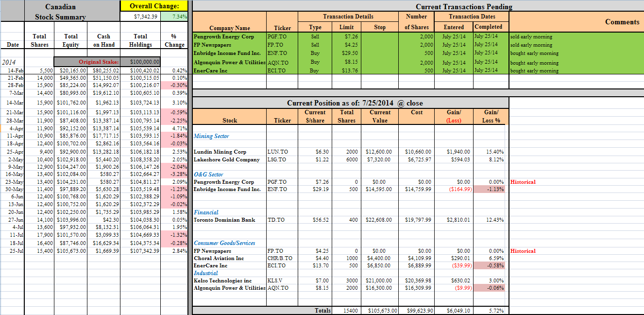Select the $29.50 limit for Enbridge
This screenshot has width=644, height=315.
pos(350,53)
